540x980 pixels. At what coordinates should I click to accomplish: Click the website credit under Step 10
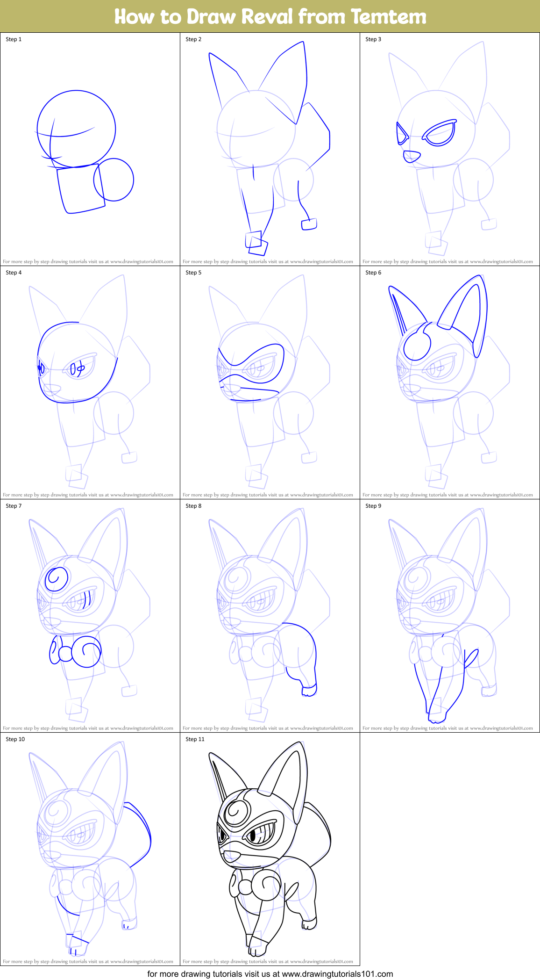point(88,962)
